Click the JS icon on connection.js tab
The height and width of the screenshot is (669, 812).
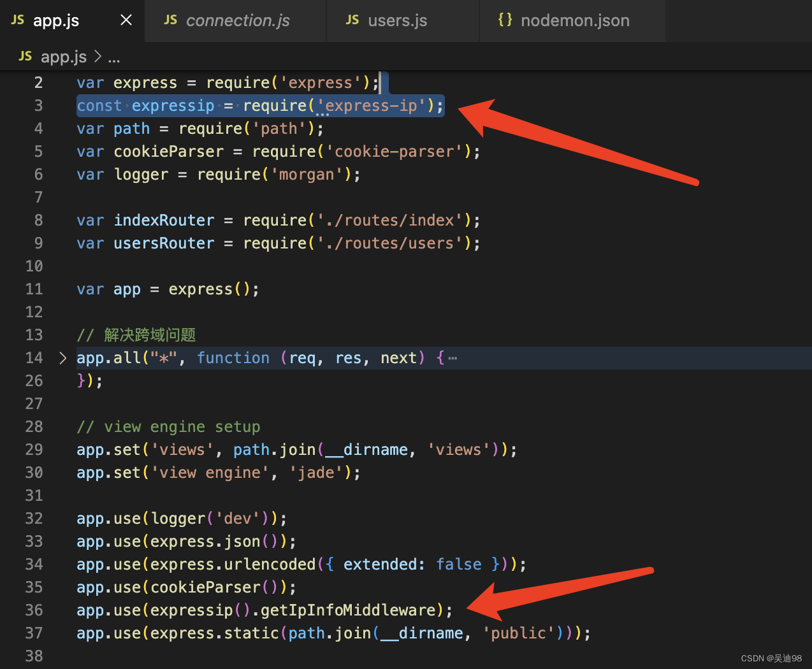pyautogui.click(x=170, y=20)
